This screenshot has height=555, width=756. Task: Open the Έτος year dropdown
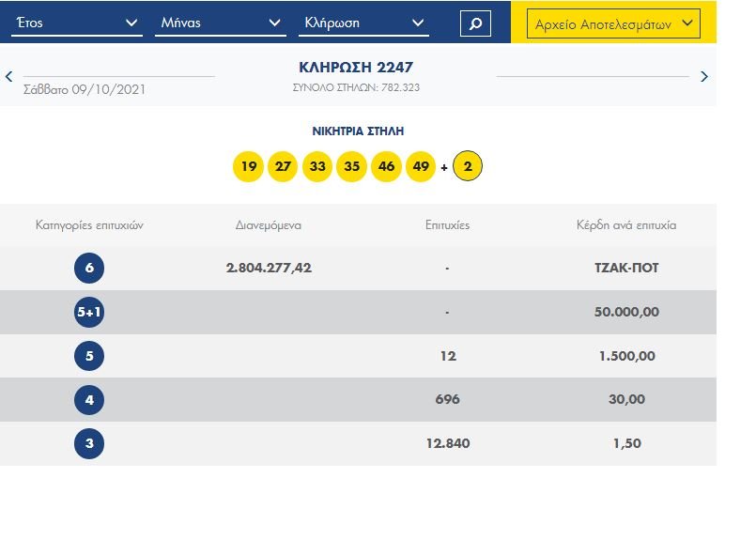[76, 23]
